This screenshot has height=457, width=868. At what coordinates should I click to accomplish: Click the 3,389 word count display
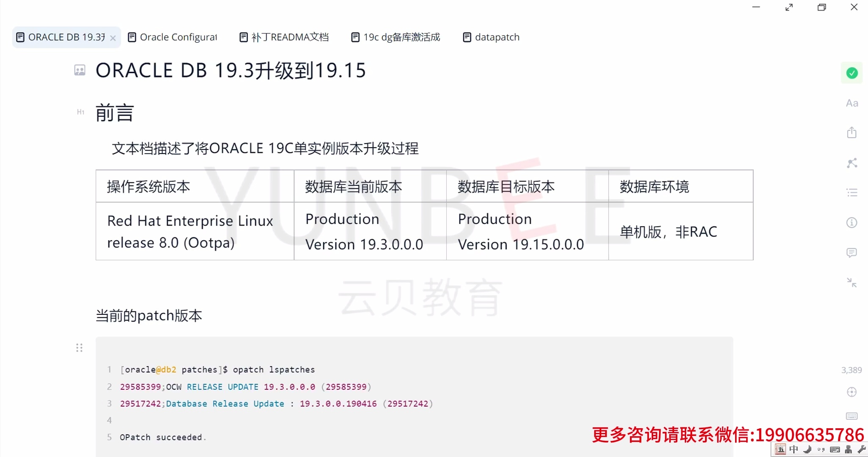(x=851, y=369)
